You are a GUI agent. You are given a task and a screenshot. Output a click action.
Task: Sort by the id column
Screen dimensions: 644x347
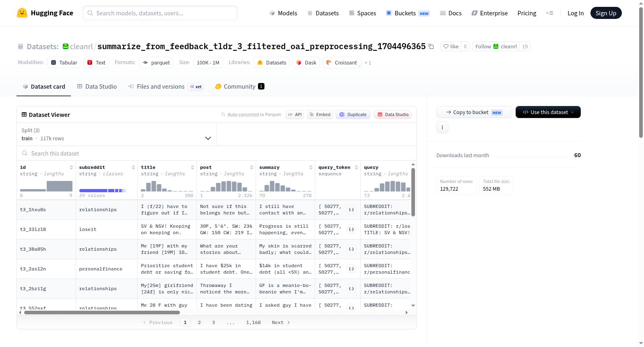[71, 167]
